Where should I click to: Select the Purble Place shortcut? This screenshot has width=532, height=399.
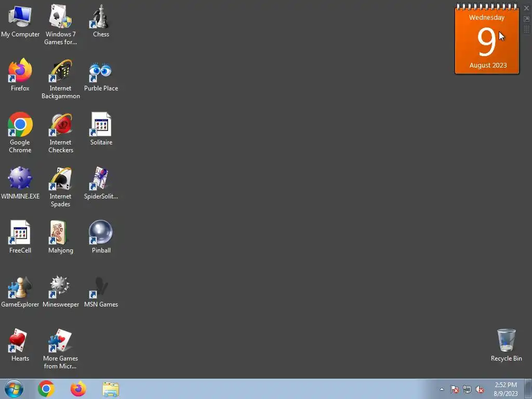[101, 77]
